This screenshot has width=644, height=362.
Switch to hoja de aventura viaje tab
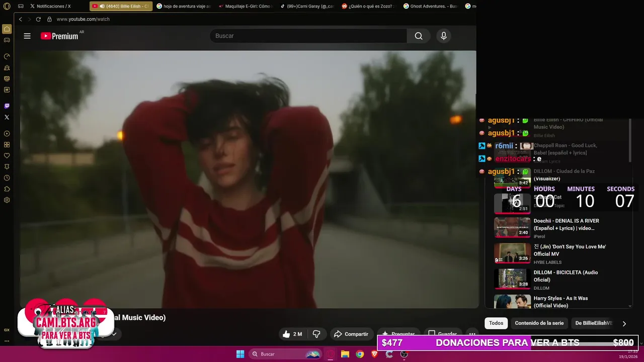184,6
